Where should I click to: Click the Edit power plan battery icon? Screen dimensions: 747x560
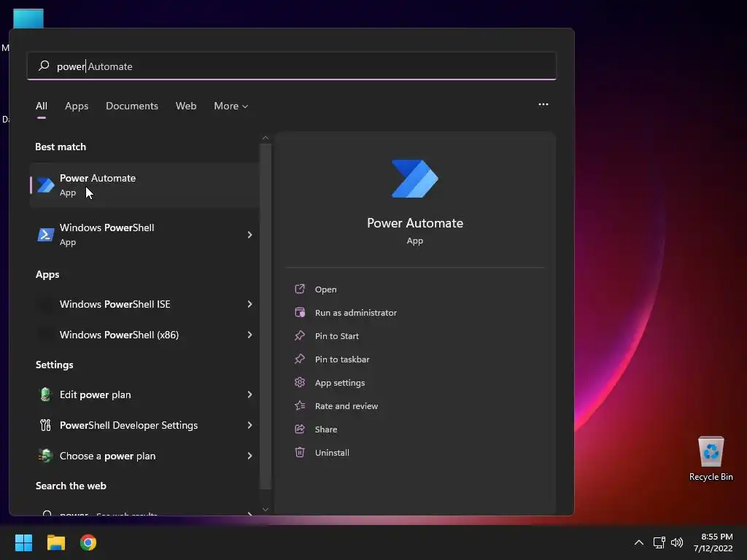45,394
